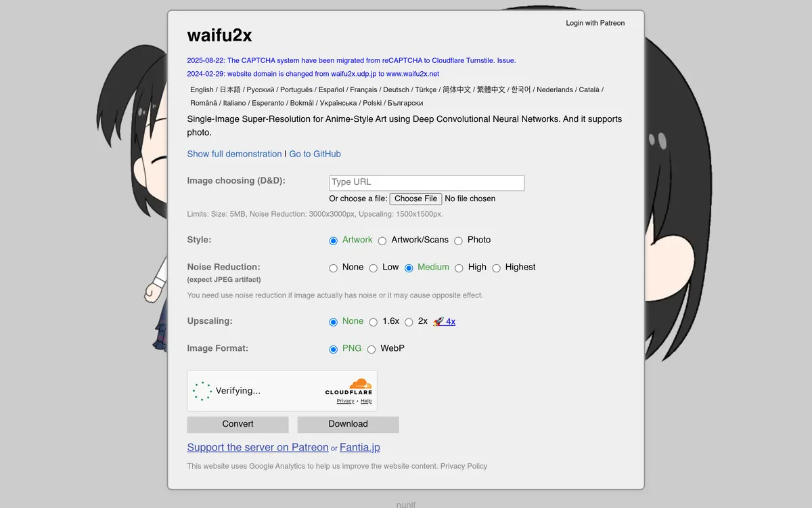Viewport: 812px width, 508px height.
Task: Select 2x upscaling radio button
Action: (409, 322)
